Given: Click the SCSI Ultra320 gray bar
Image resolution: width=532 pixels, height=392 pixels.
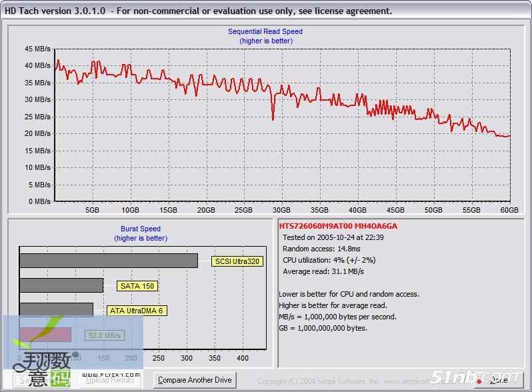Looking at the screenshot, I should pos(109,261).
